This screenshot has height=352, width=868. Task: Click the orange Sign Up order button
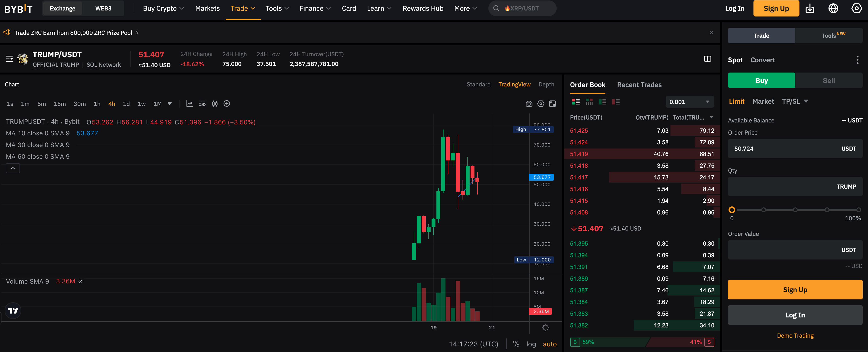pyautogui.click(x=795, y=290)
